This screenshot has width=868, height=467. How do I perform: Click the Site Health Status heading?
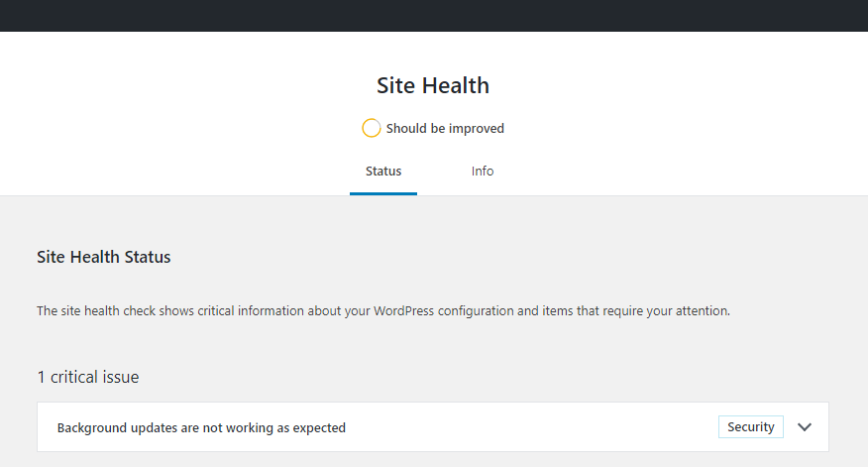coord(103,257)
